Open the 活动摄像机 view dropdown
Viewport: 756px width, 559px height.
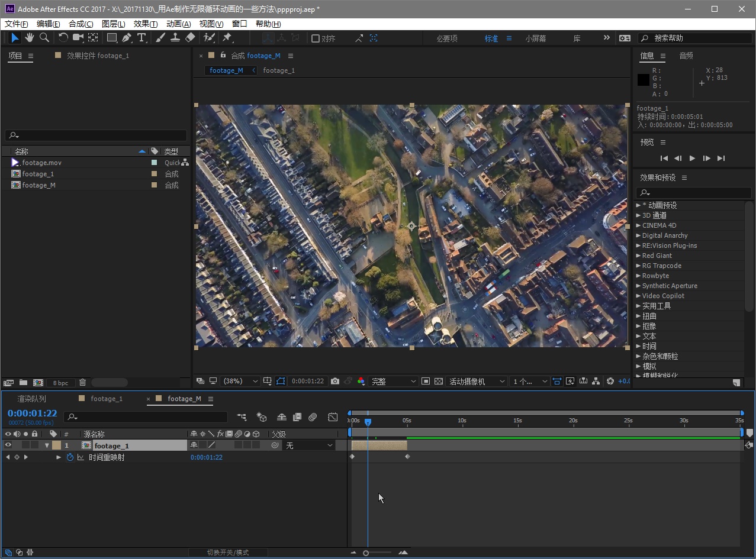[477, 382]
